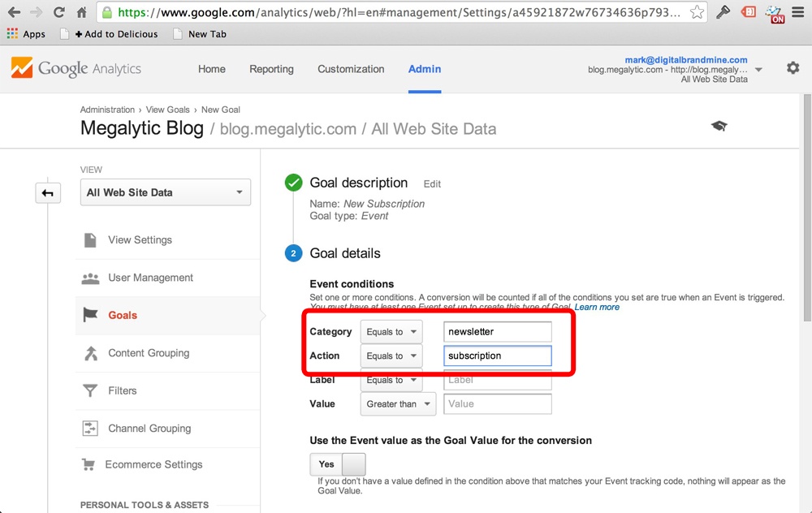Click the New Goal breadcrumb text
The height and width of the screenshot is (513, 812).
(221, 110)
